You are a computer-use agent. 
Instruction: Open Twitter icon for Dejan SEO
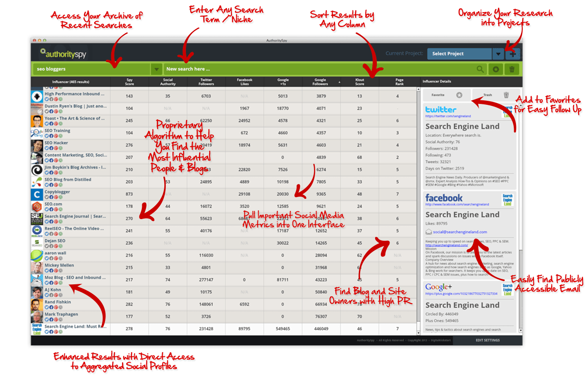point(47,246)
